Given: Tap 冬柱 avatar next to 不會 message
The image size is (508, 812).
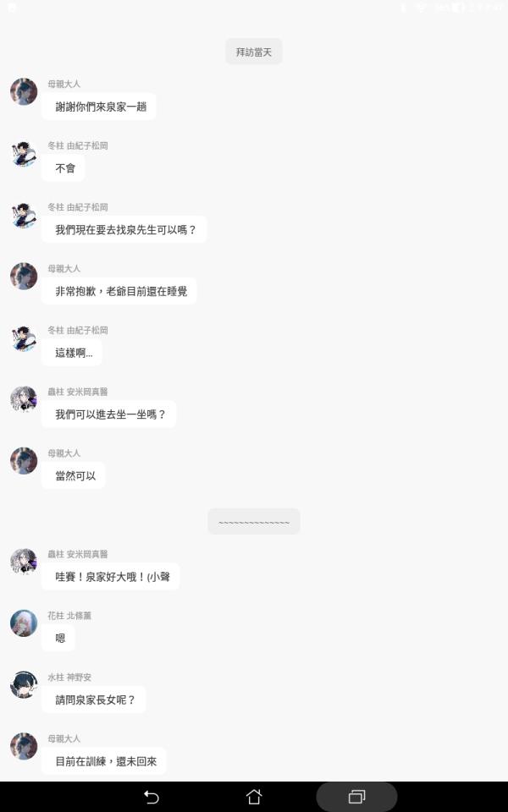Looking at the screenshot, I should 24,153.
